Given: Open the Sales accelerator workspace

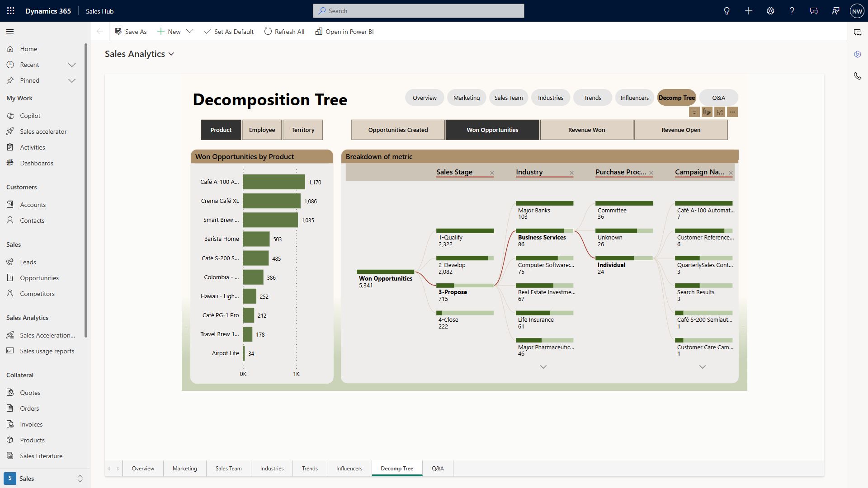Looking at the screenshot, I should (x=43, y=131).
